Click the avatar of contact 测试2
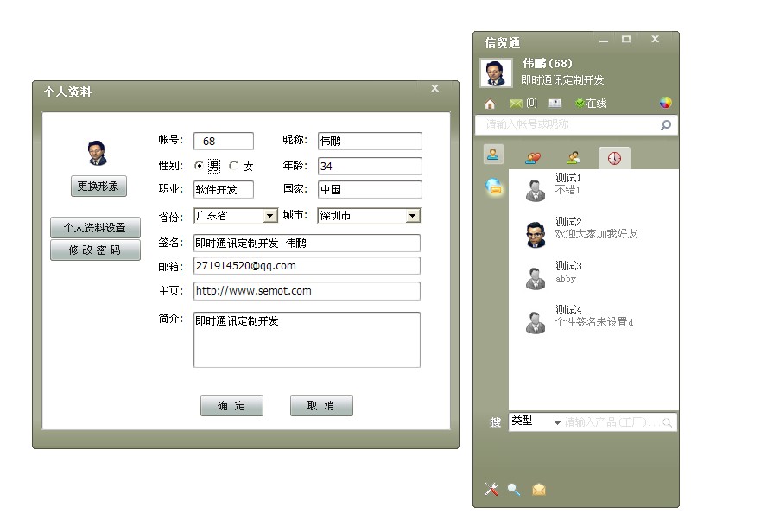This screenshot has width=767, height=532. [x=536, y=235]
